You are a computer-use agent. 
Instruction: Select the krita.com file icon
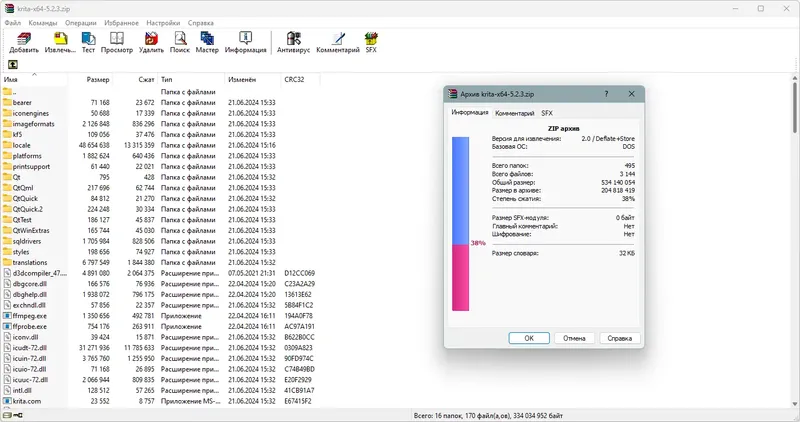click(x=7, y=401)
